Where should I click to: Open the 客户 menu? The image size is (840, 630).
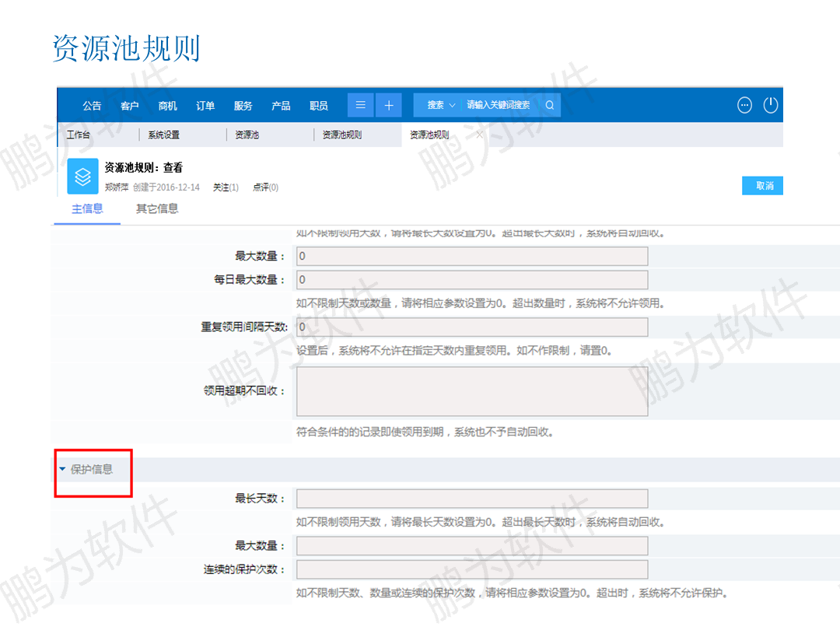pos(130,106)
